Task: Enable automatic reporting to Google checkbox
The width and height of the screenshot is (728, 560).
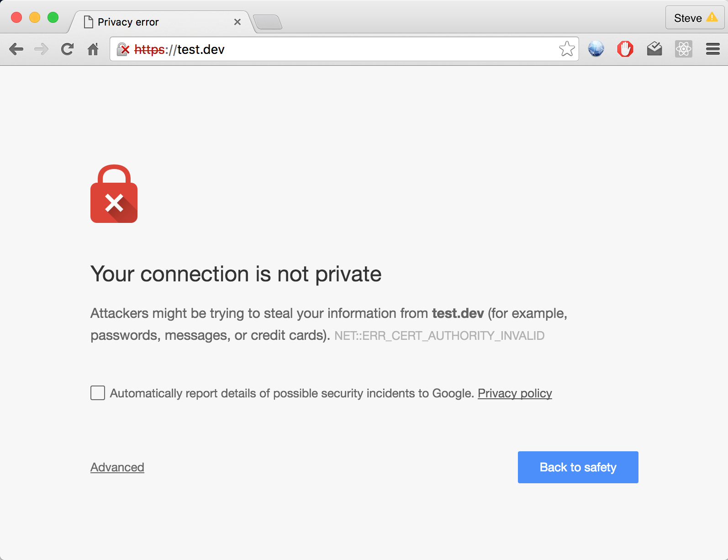Action: 98,393
